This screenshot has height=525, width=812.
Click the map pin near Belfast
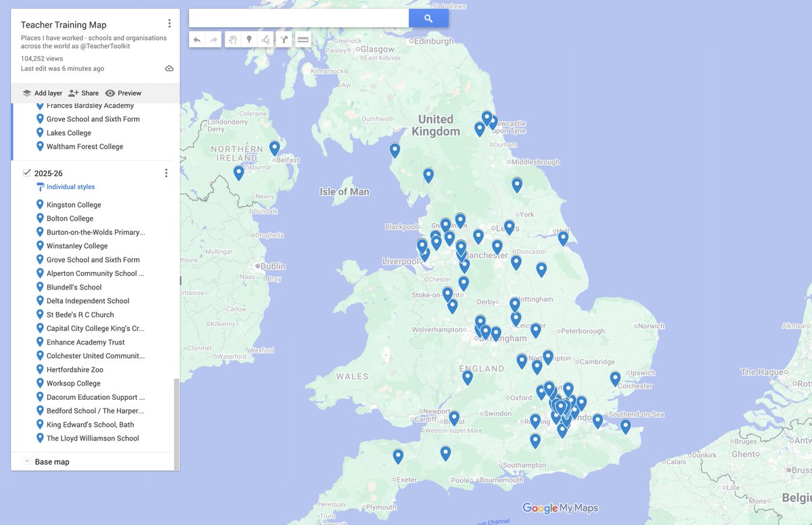(x=275, y=148)
